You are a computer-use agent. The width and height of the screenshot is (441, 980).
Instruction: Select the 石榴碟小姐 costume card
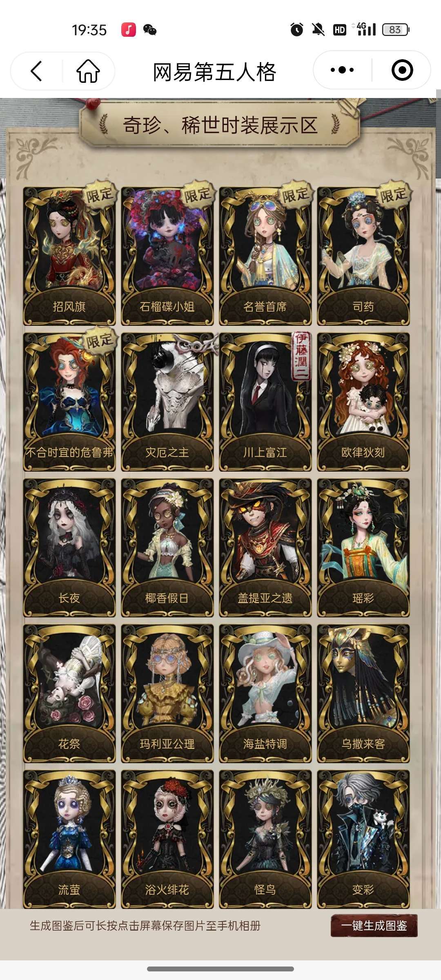167,256
